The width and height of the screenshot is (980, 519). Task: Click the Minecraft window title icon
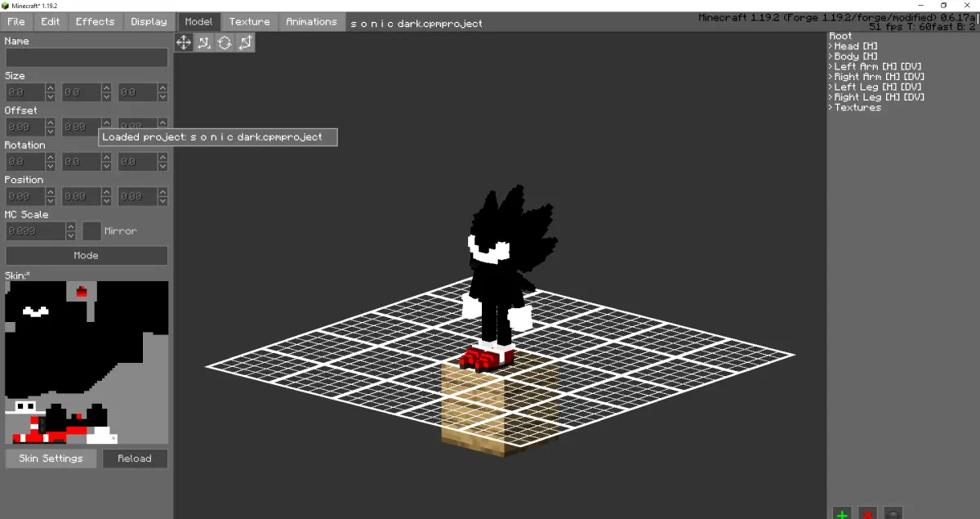[x=7, y=5]
